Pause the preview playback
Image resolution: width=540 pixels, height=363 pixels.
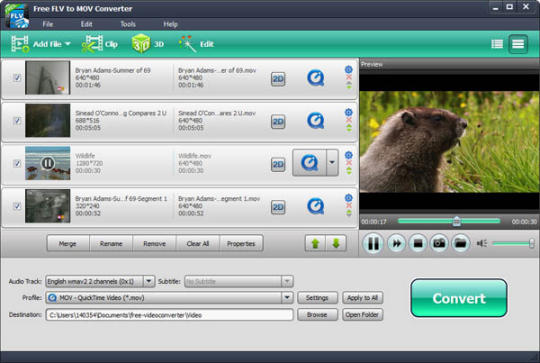pos(373,243)
